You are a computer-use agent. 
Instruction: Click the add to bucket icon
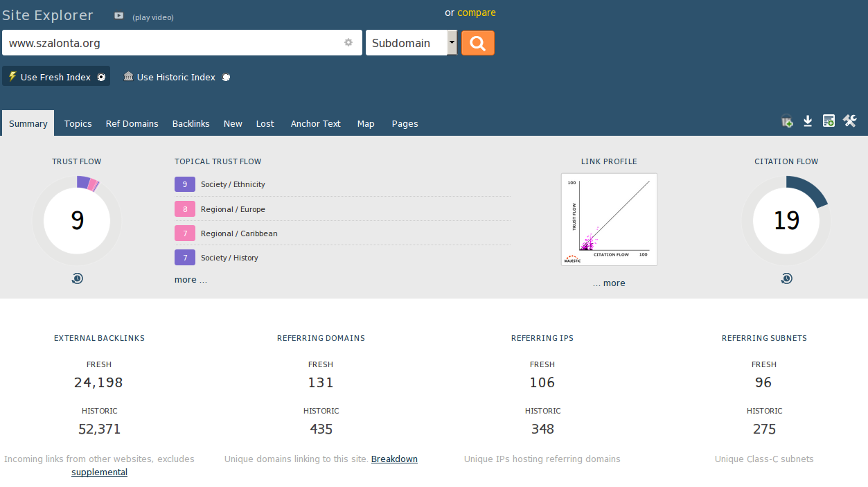tap(787, 121)
